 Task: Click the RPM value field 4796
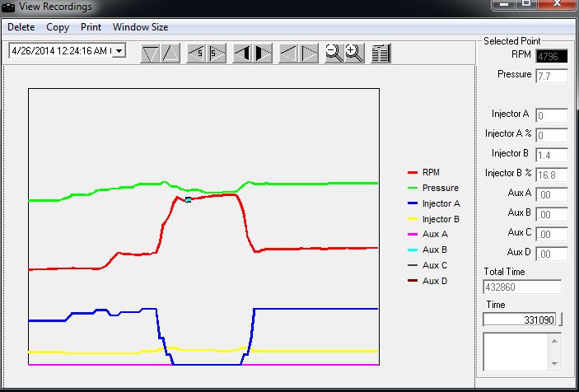tap(552, 56)
